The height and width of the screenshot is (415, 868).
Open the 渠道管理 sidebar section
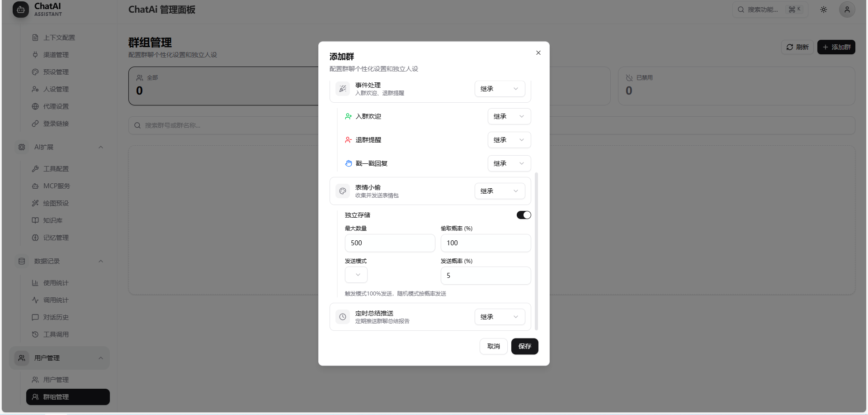click(55, 55)
